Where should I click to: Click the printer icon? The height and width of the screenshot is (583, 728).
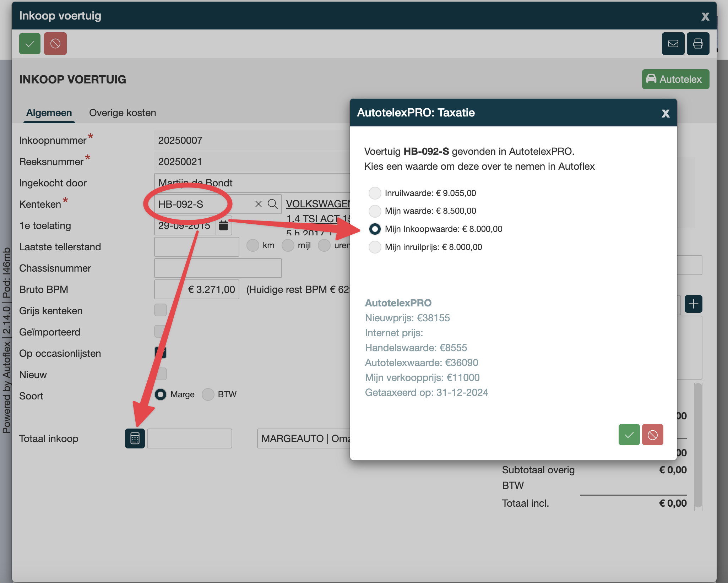[698, 44]
